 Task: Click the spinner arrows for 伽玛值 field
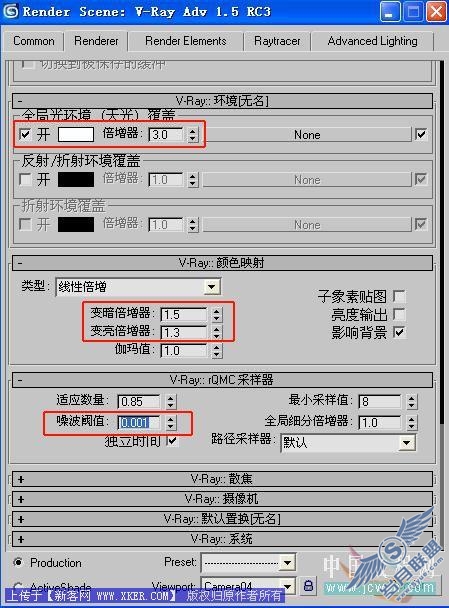(x=217, y=351)
